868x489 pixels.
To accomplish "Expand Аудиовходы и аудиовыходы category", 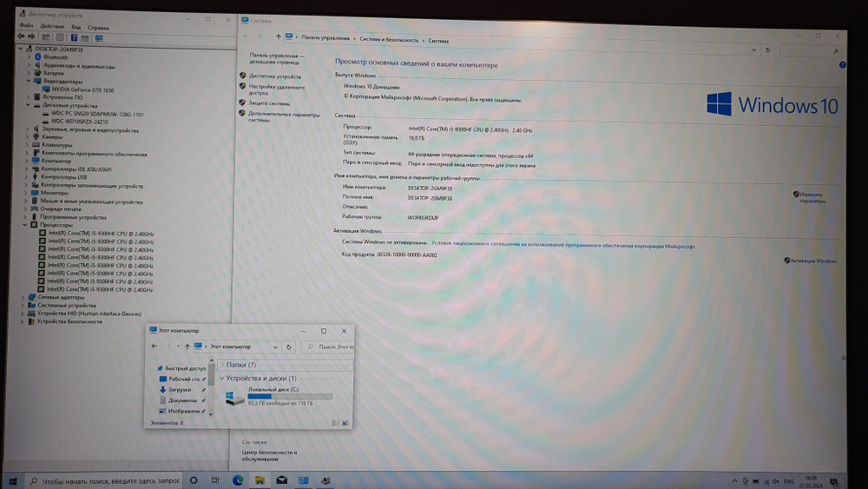I will pos(29,65).
